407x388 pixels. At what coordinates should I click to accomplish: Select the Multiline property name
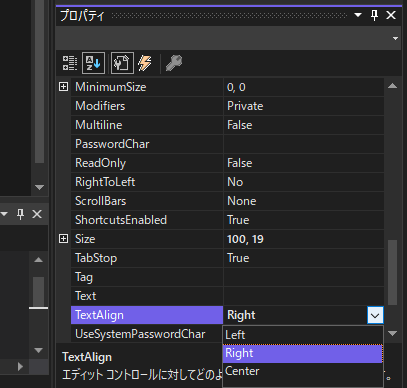point(147,125)
